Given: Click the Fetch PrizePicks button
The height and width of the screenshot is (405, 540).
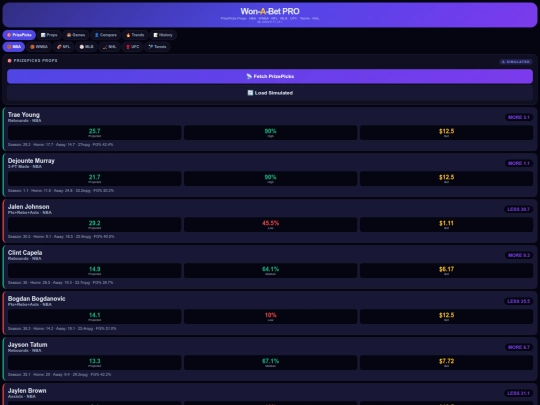Looking at the screenshot, I should (x=270, y=76).
